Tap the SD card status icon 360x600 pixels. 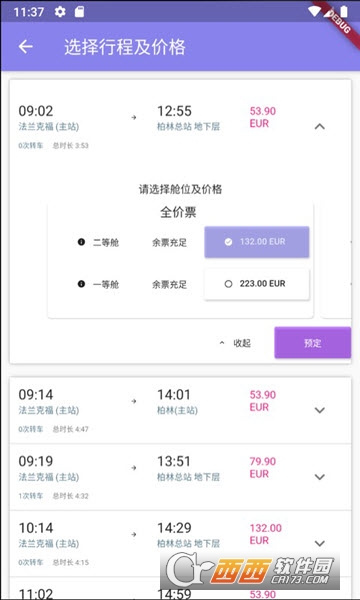(x=79, y=12)
